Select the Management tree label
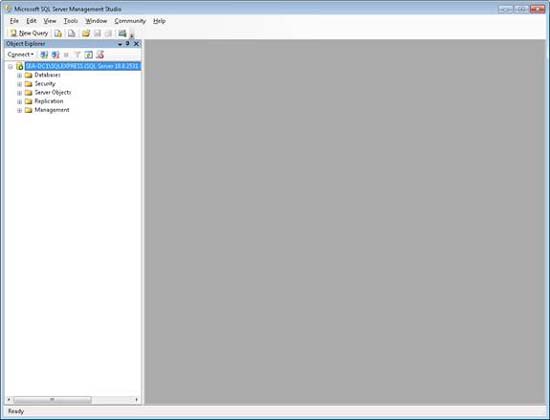The image size is (550, 420). point(52,110)
